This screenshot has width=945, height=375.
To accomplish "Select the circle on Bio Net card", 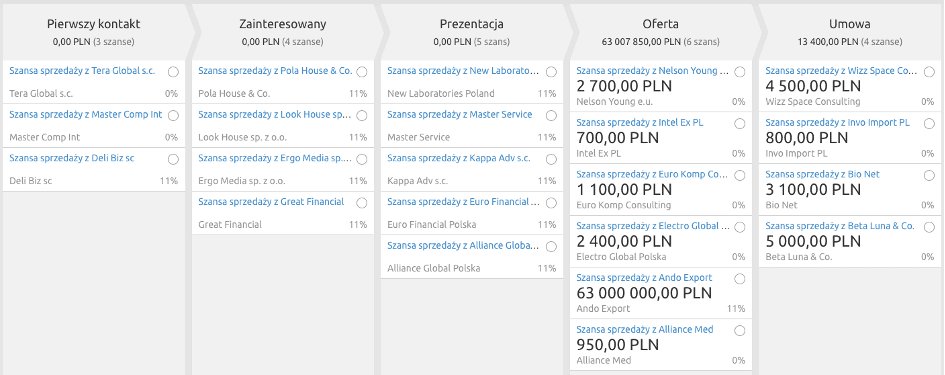I will tap(929, 175).
